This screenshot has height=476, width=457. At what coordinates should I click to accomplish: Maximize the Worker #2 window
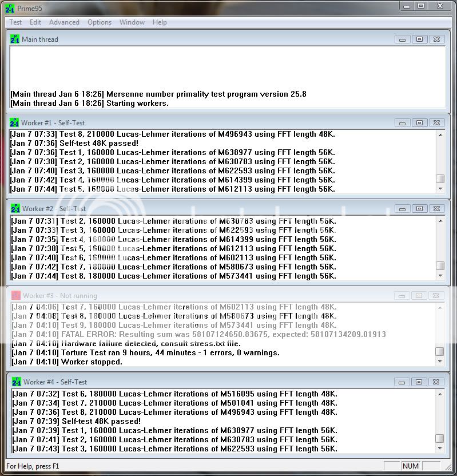(x=419, y=209)
